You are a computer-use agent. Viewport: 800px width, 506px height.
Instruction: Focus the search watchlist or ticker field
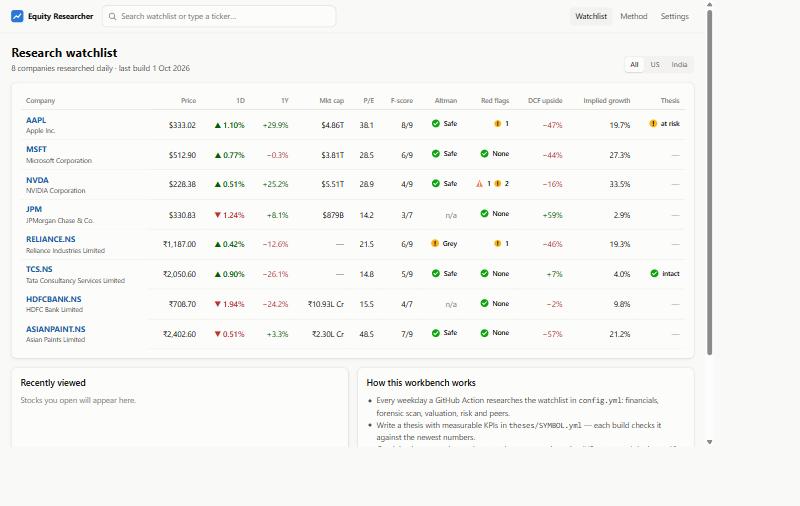point(219,16)
